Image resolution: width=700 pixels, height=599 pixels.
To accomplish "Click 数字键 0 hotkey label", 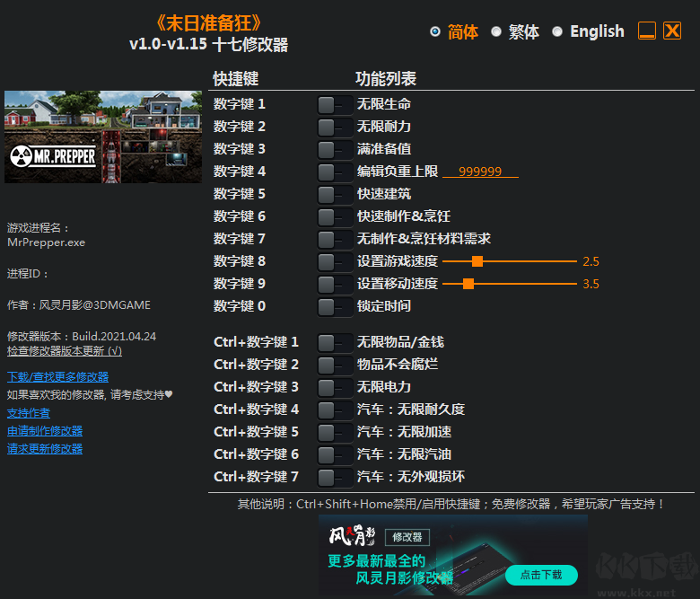I will pos(240,306).
